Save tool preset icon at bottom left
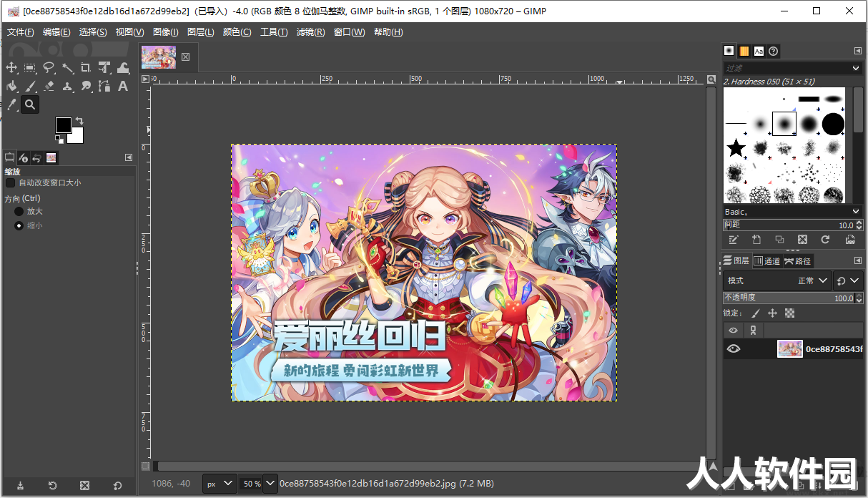The image size is (868, 498). pyautogui.click(x=20, y=486)
